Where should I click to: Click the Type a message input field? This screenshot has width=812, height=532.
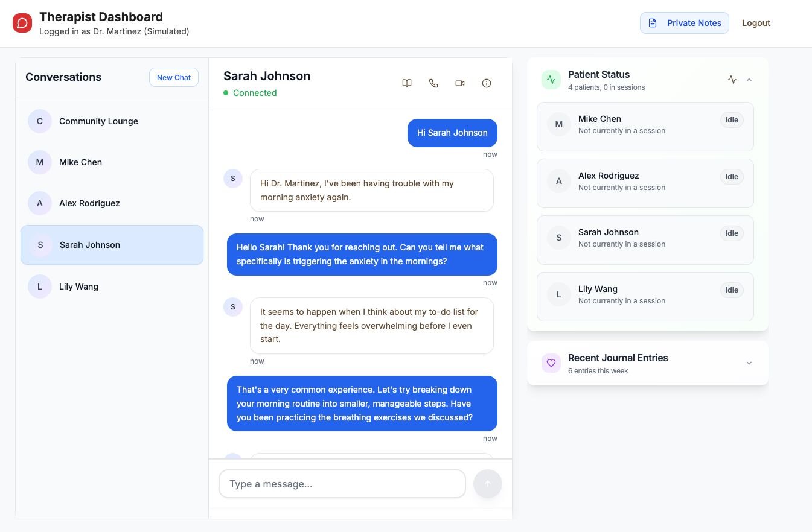click(342, 484)
